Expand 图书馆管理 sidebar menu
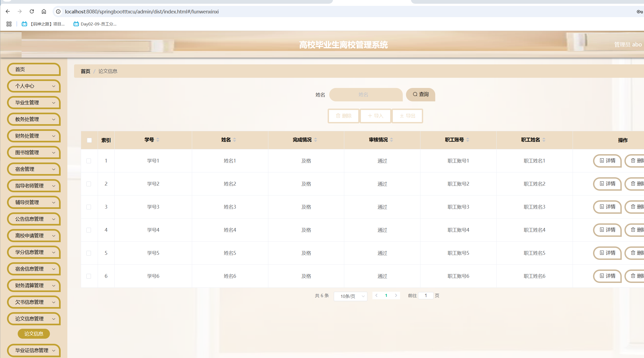This screenshot has width=644, height=358. point(34,153)
